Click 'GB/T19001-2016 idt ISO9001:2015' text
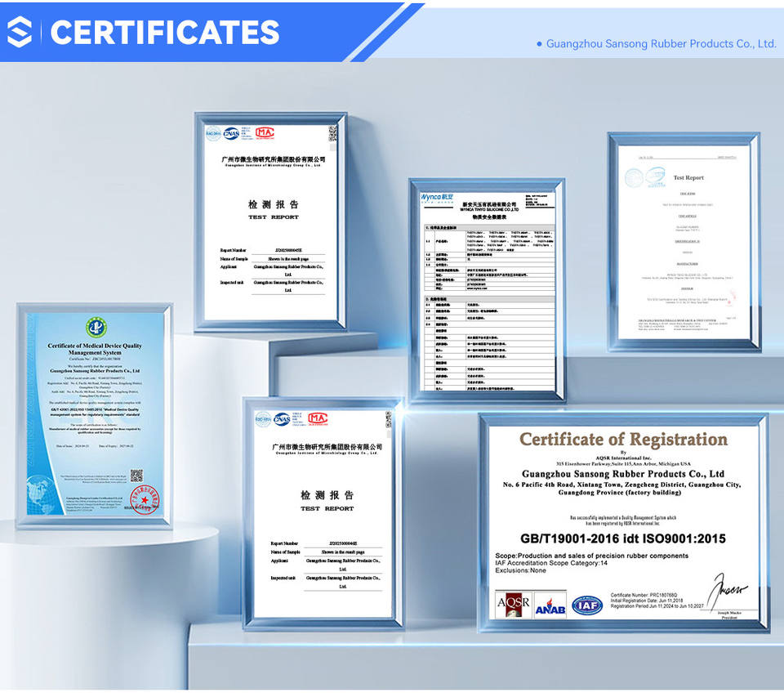This screenshot has width=784, height=697. pos(623,538)
